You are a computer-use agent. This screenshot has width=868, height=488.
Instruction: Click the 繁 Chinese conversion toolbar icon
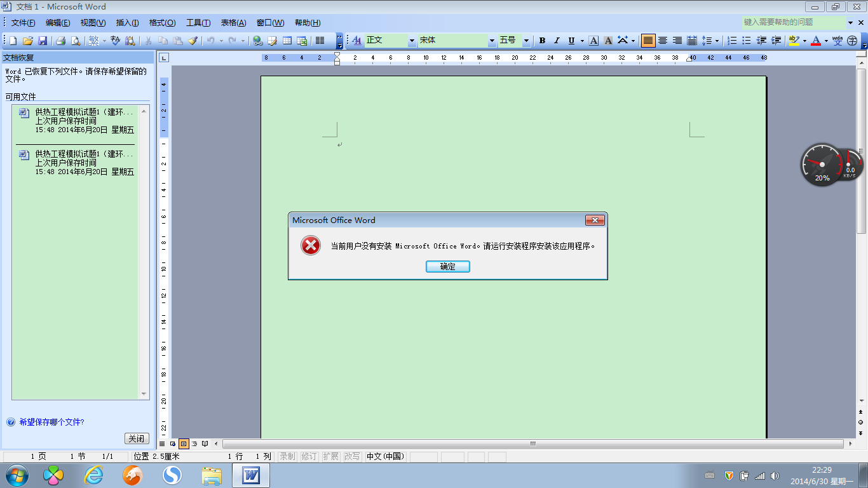click(93, 41)
